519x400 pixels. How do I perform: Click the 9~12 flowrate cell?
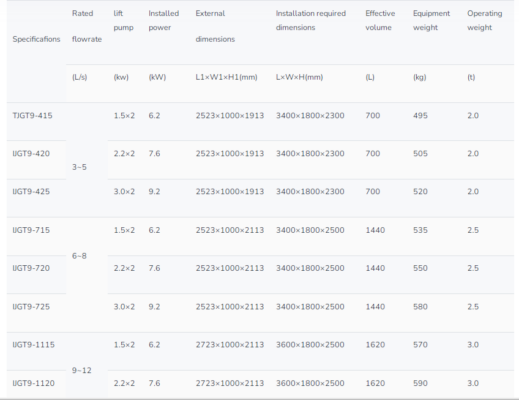coord(82,370)
